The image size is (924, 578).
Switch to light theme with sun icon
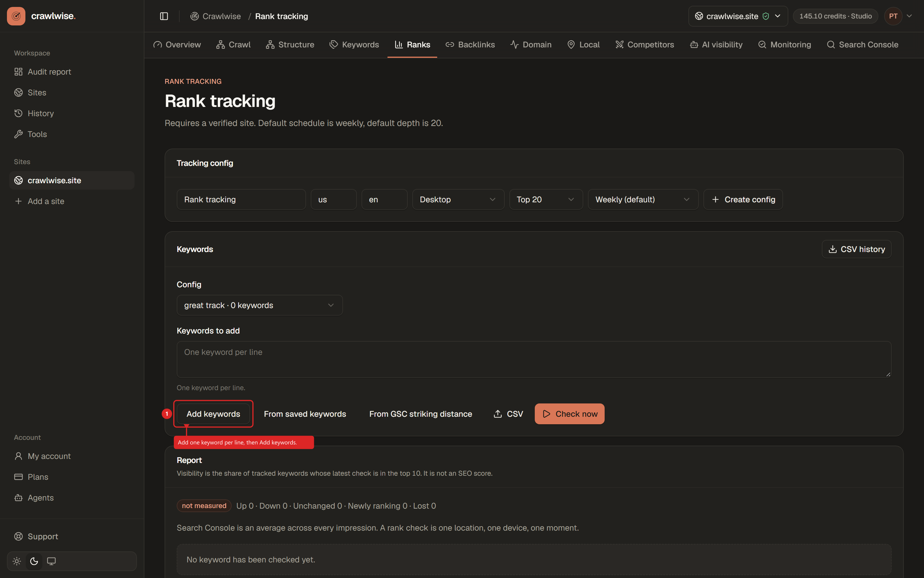tap(17, 561)
